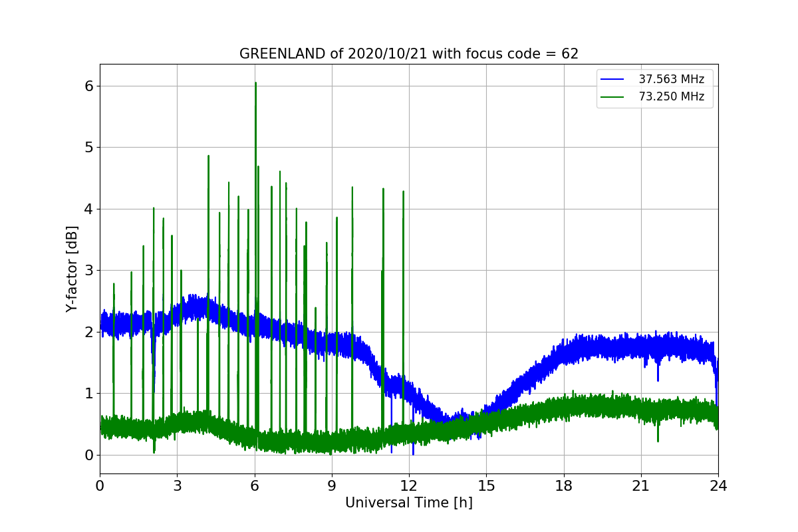Image resolution: width=798 pixels, height=532 pixels.
Task: Click y-axis tick label '5'
Action: 88,148
